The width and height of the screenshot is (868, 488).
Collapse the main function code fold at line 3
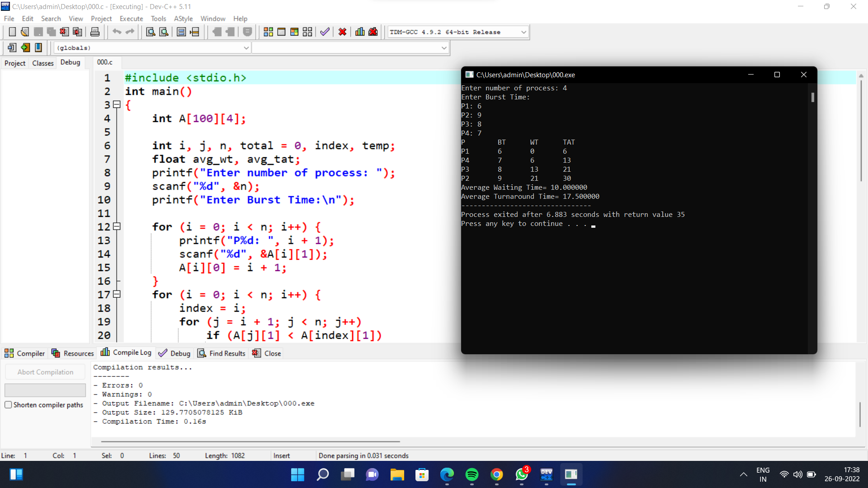(x=116, y=104)
